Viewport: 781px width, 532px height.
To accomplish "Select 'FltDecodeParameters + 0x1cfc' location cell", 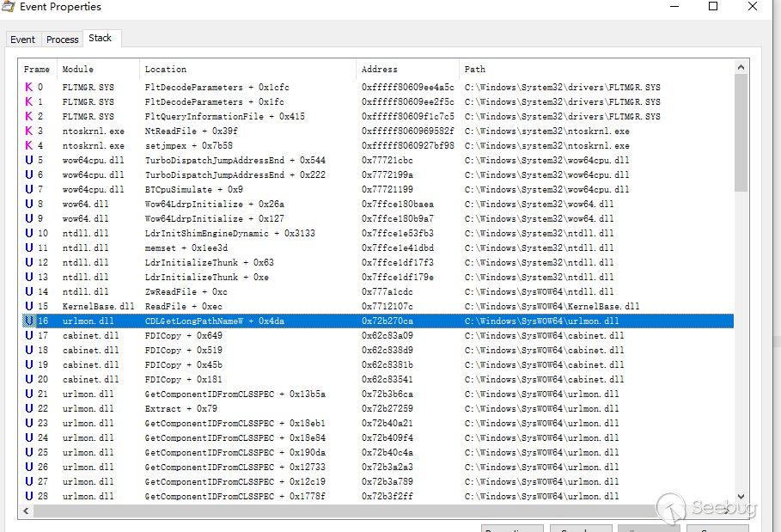I will pos(217,87).
